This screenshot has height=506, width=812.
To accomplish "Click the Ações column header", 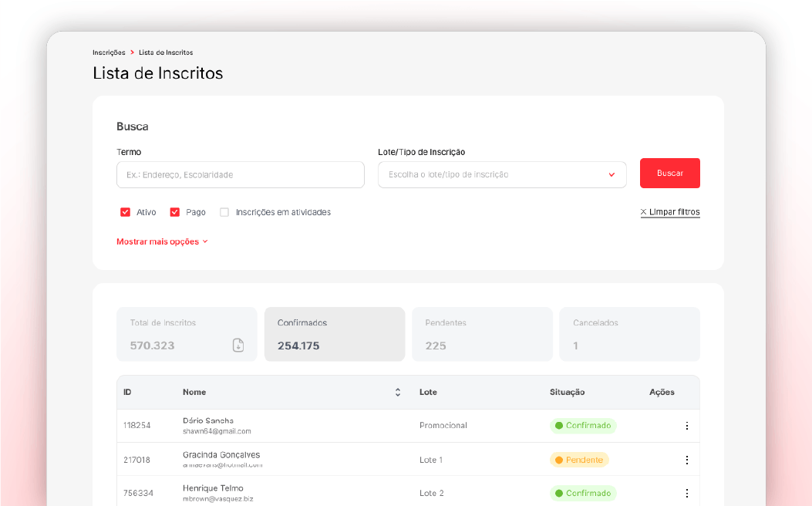I will pyautogui.click(x=662, y=392).
